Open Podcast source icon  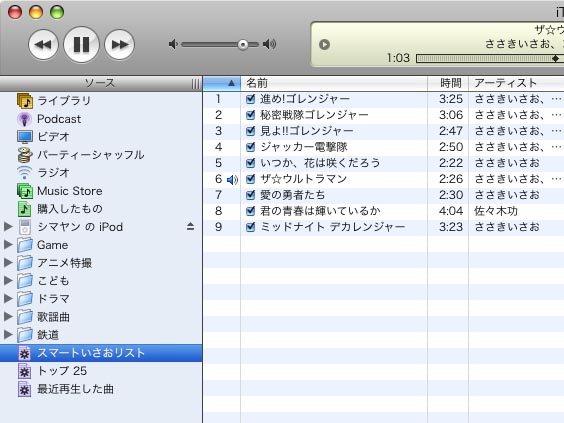[24, 119]
